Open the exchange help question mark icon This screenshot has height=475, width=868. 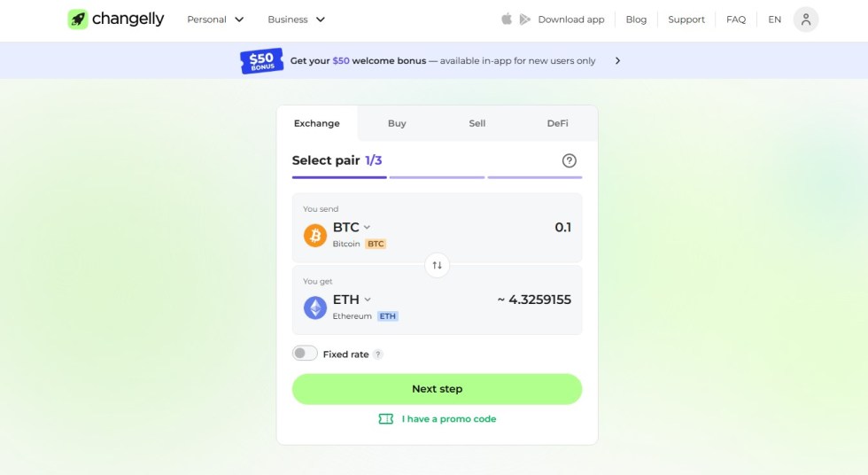point(570,160)
